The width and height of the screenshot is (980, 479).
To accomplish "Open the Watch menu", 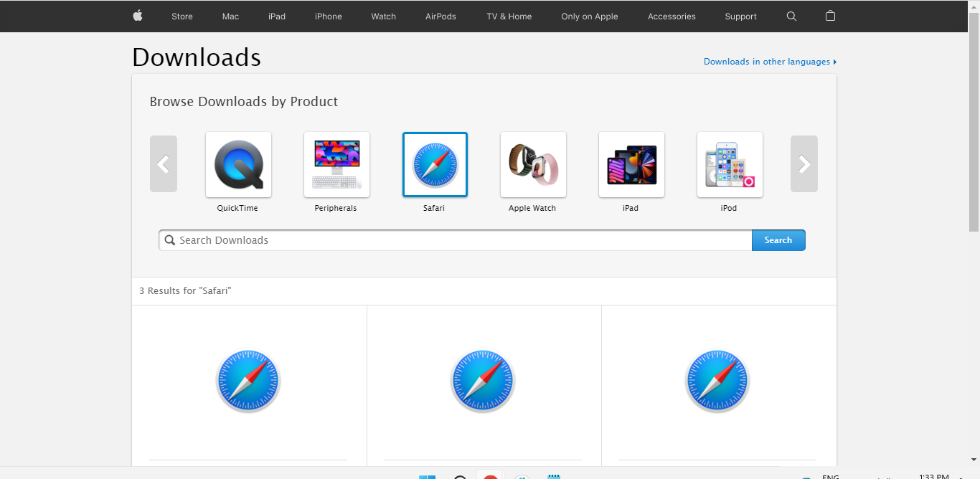I will tap(384, 16).
